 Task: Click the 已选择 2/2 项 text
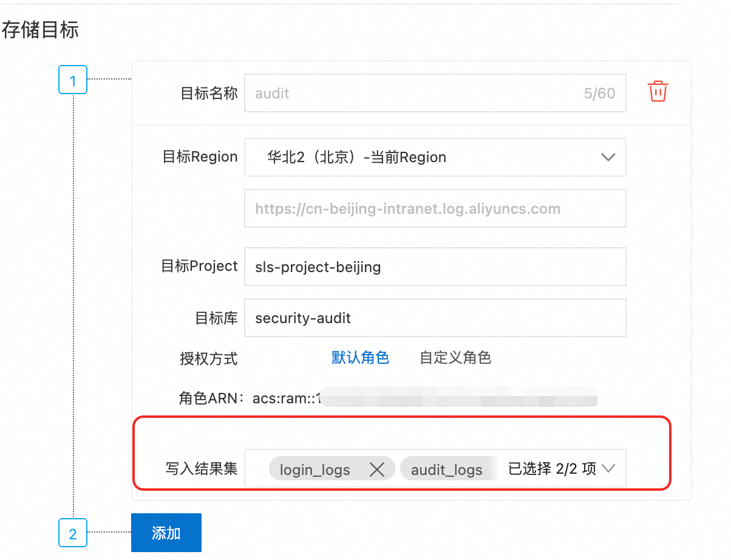click(552, 468)
